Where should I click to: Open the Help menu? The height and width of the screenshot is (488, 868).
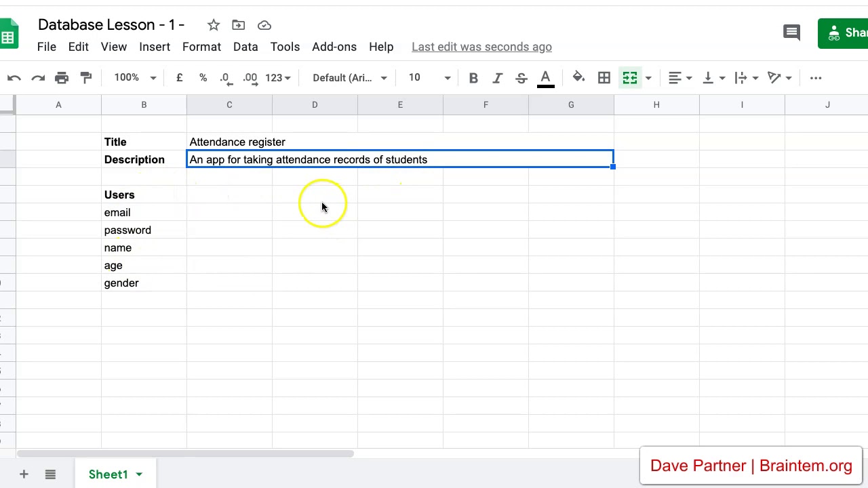(x=381, y=47)
